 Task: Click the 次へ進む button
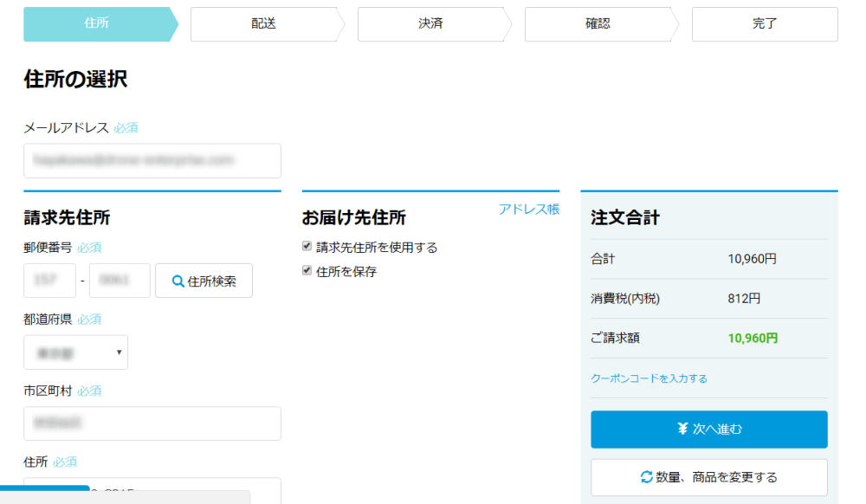[709, 429]
